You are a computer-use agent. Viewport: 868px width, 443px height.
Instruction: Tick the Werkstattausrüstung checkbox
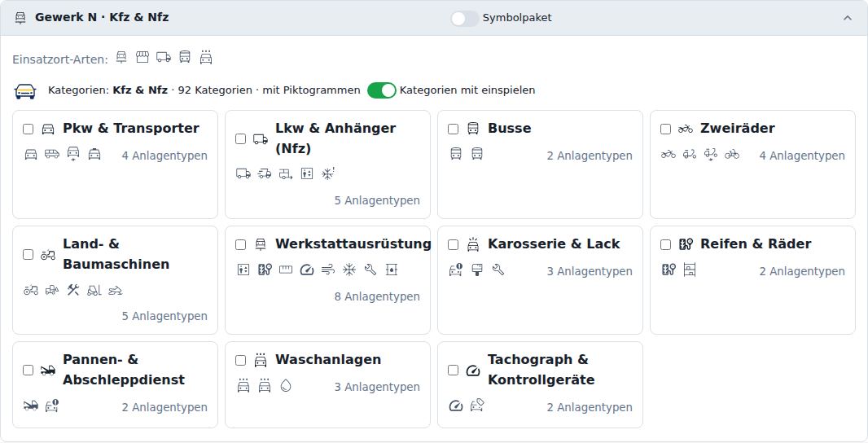coord(241,245)
